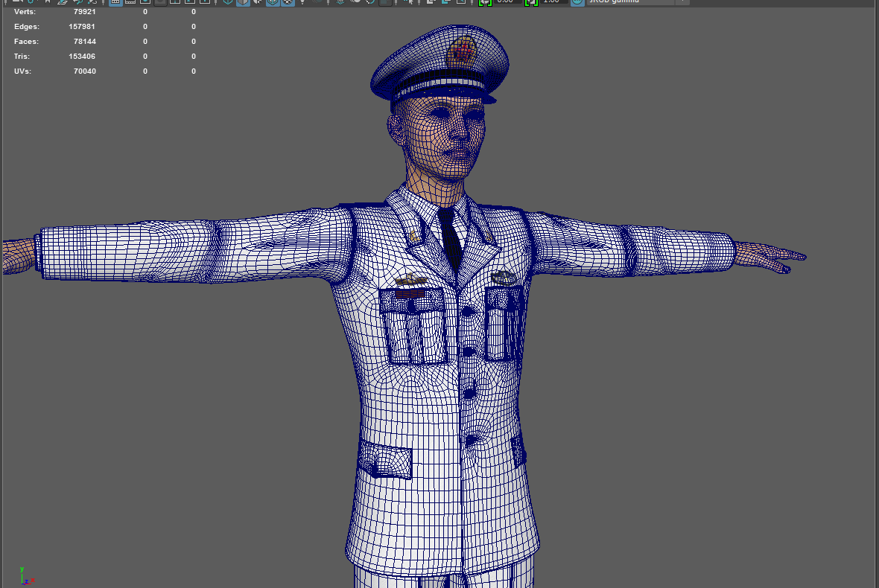Viewport: 879px width, 588px height.
Task: Expand the color space dropdown arrow
Action: pyautogui.click(x=682, y=2)
